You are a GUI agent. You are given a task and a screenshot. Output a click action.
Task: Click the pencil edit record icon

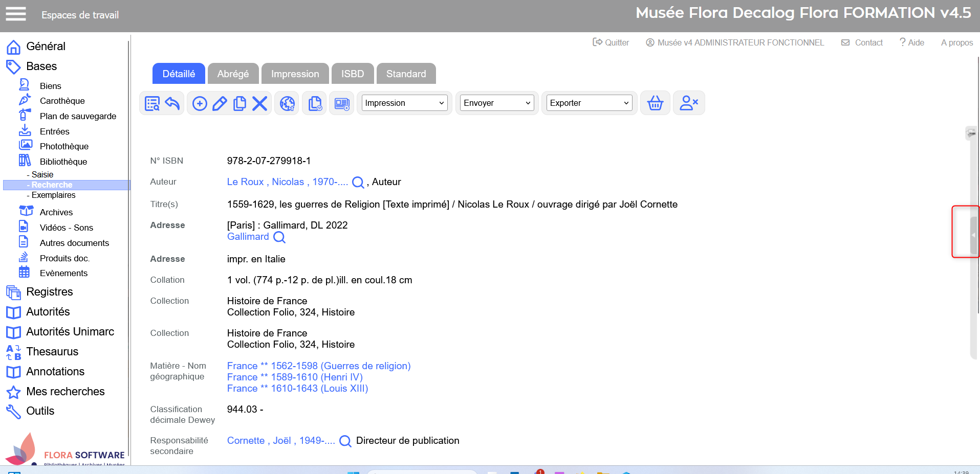(x=220, y=103)
